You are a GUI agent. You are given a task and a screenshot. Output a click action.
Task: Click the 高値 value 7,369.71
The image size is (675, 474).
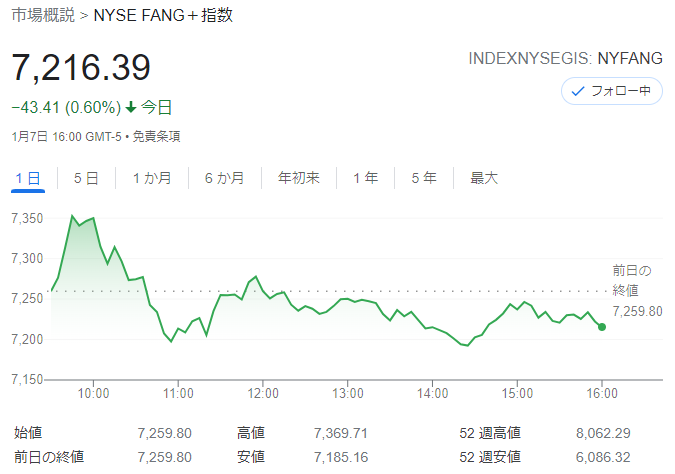coord(341,433)
